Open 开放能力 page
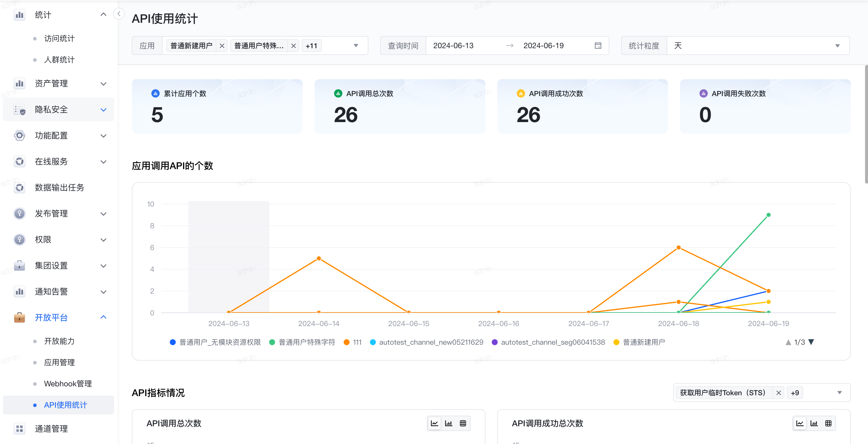This screenshot has width=868, height=444. [59, 341]
